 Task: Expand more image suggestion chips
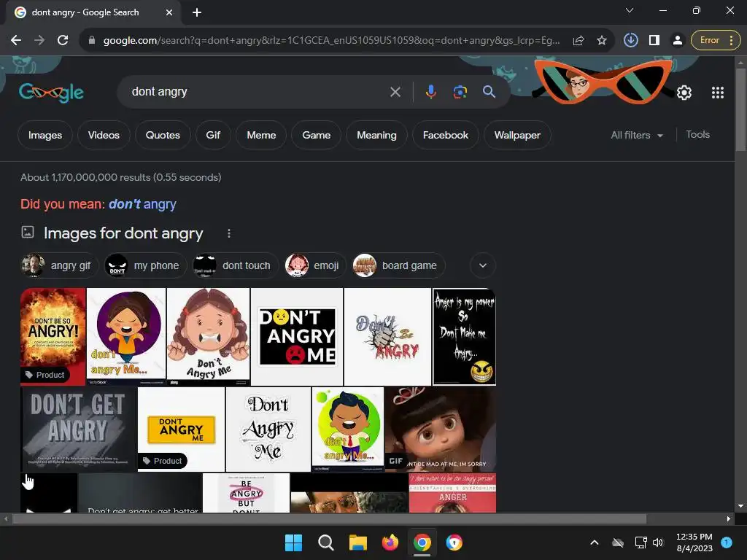(483, 265)
